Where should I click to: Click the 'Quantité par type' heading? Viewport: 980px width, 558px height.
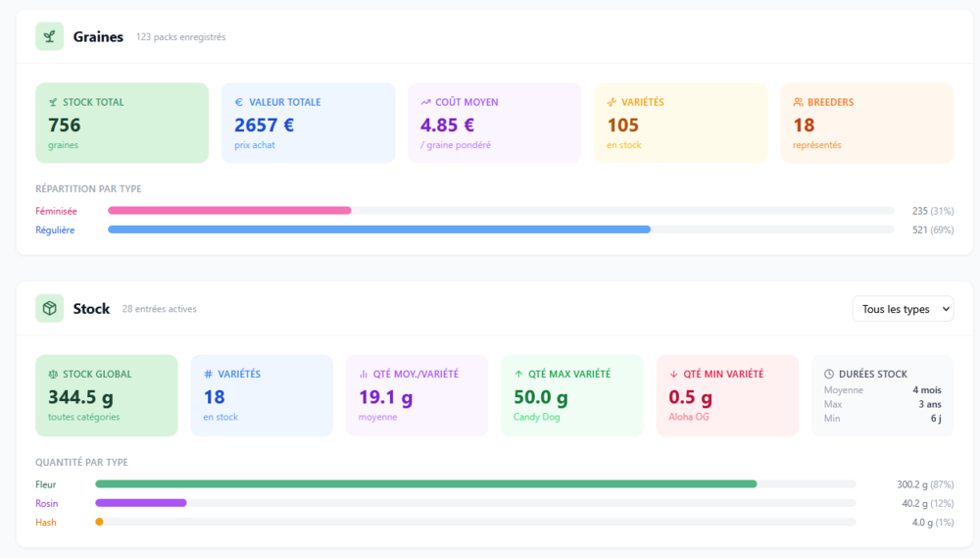coord(82,462)
